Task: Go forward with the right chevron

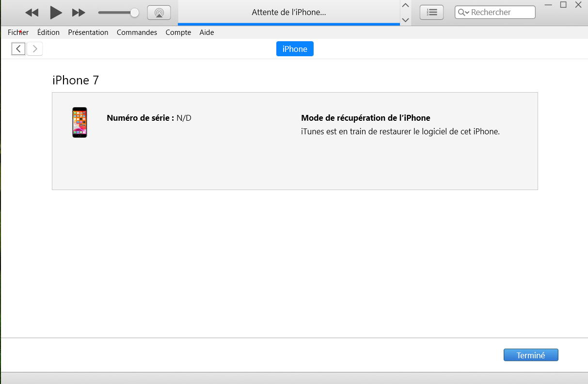Action: point(35,49)
